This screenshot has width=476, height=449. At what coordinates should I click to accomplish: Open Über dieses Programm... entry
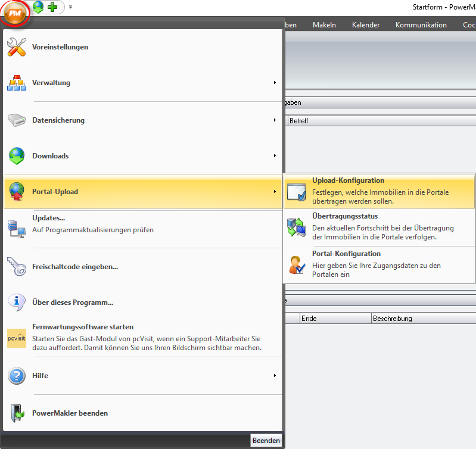(142, 303)
